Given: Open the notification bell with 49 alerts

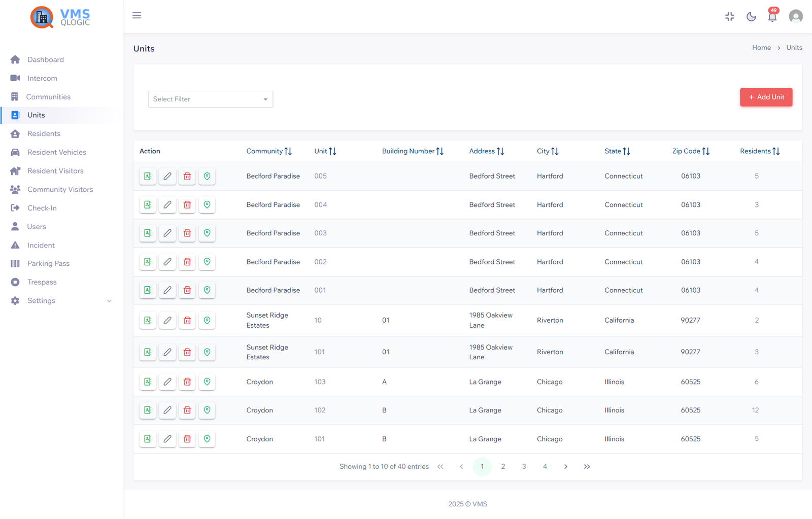Looking at the screenshot, I should (x=772, y=16).
